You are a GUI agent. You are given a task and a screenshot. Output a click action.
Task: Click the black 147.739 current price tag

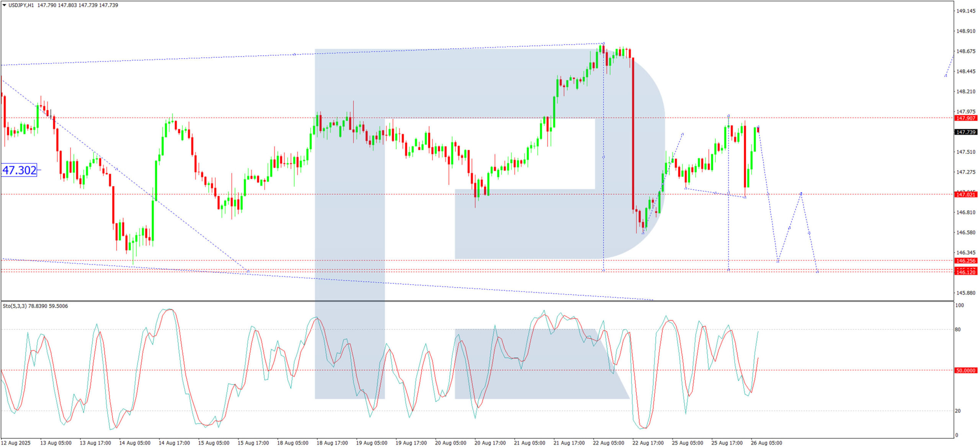pos(965,132)
